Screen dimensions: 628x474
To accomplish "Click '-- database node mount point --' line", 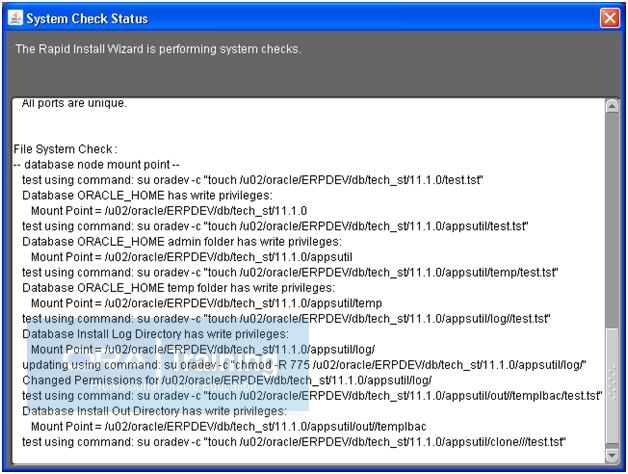I will (x=96, y=165).
